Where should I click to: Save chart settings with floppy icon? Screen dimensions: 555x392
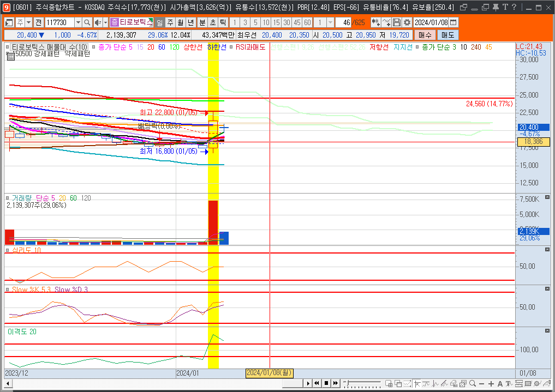point(397,22)
